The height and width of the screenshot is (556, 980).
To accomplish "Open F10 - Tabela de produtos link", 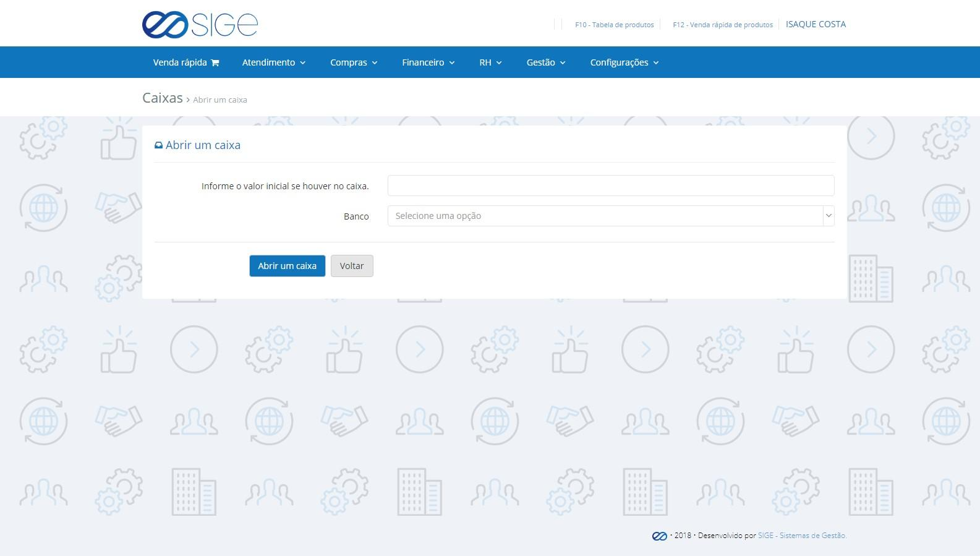I will [x=615, y=25].
